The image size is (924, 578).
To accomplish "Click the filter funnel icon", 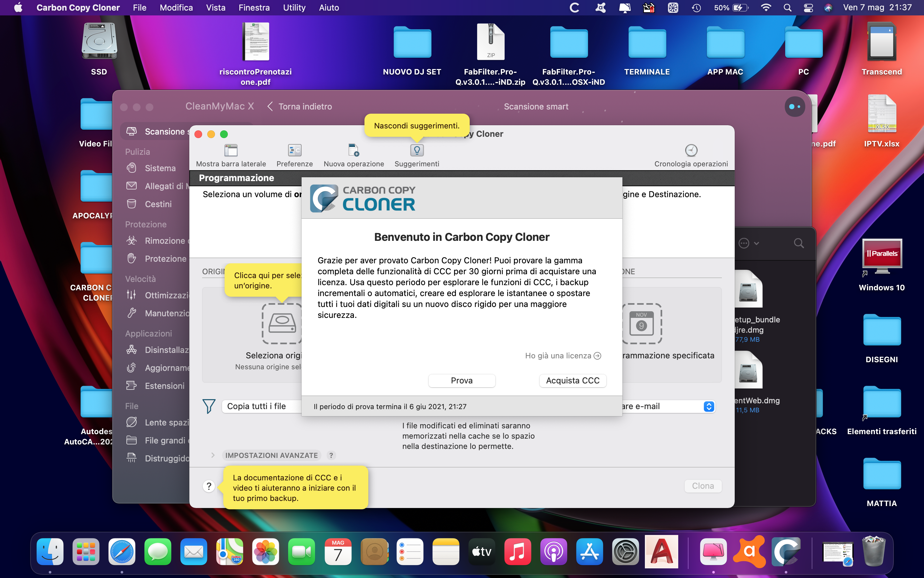I will point(209,406).
